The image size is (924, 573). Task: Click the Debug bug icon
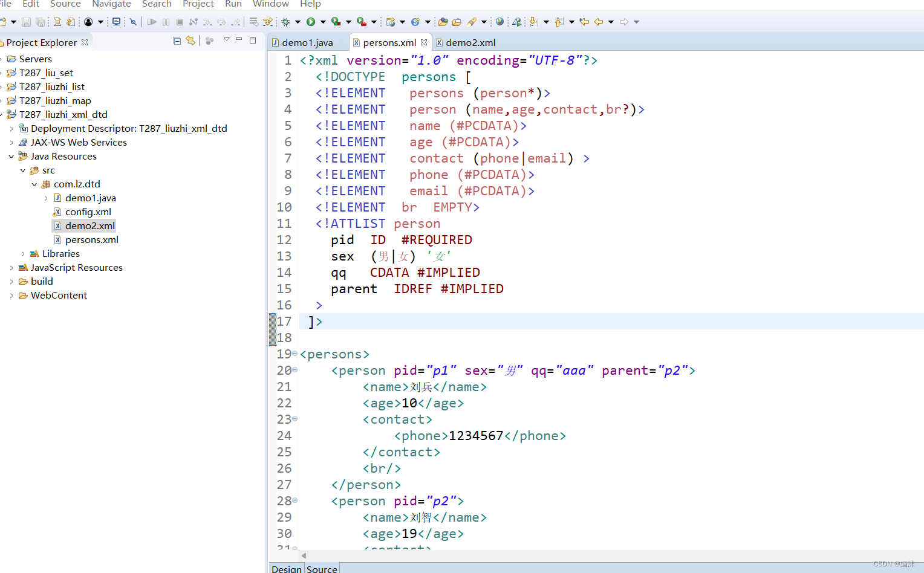285,22
